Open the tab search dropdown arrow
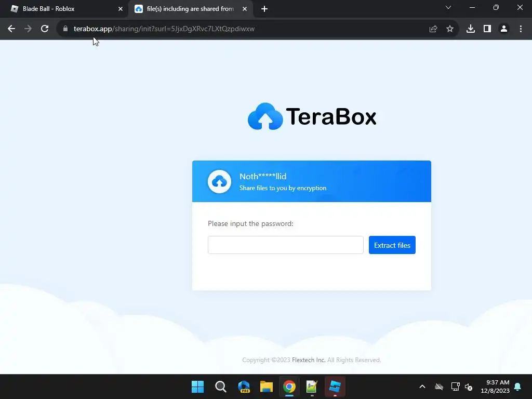Screen dimensions: 532x399 tap(448, 7)
